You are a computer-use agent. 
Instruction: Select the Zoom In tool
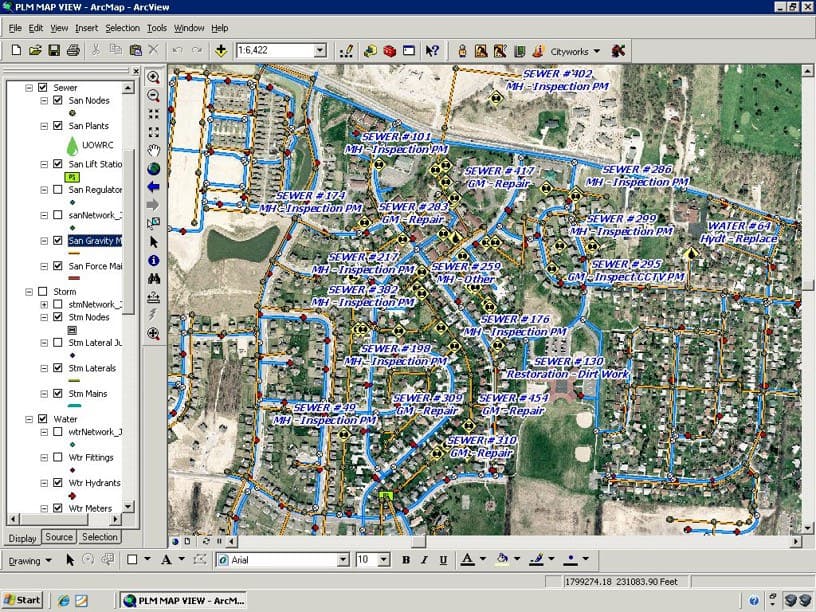[154, 77]
